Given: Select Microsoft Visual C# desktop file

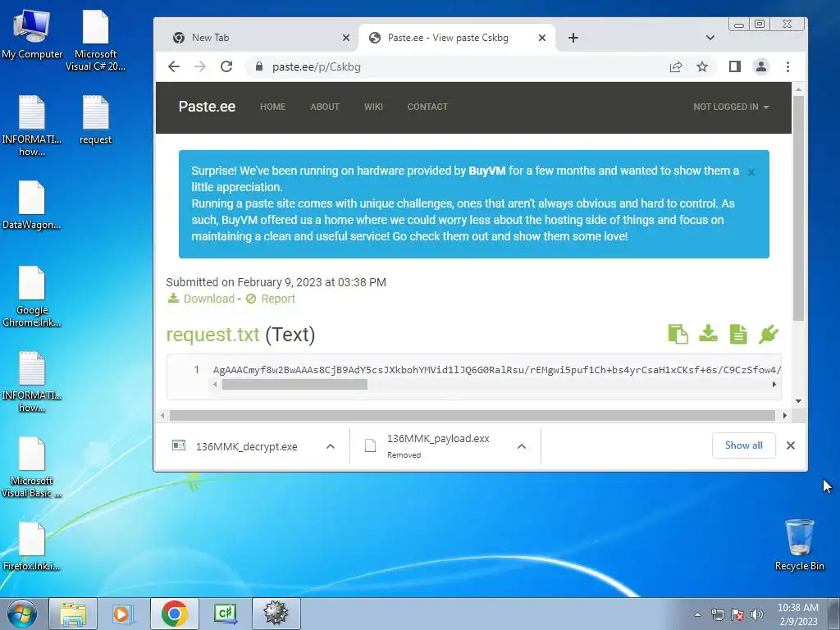Looking at the screenshot, I should (95, 40).
